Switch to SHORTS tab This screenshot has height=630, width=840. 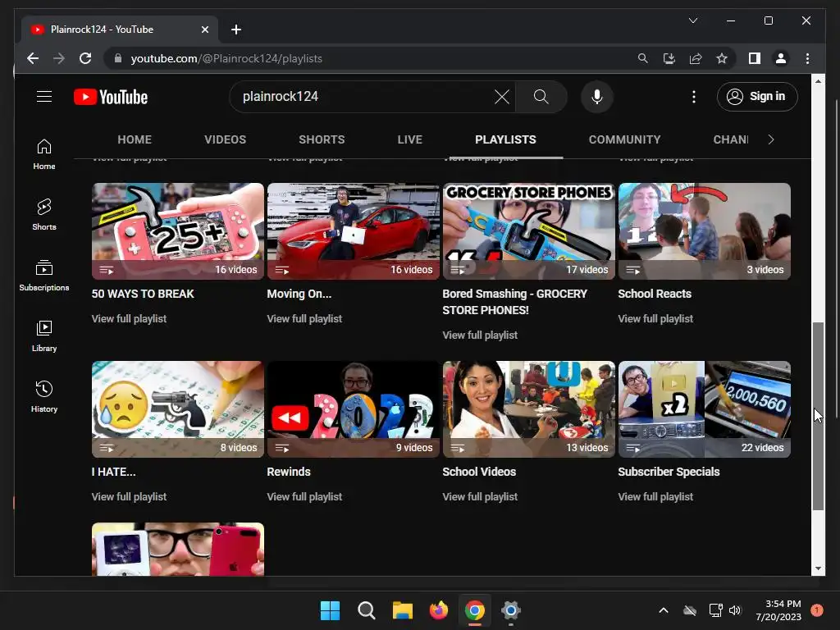(x=322, y=139)
